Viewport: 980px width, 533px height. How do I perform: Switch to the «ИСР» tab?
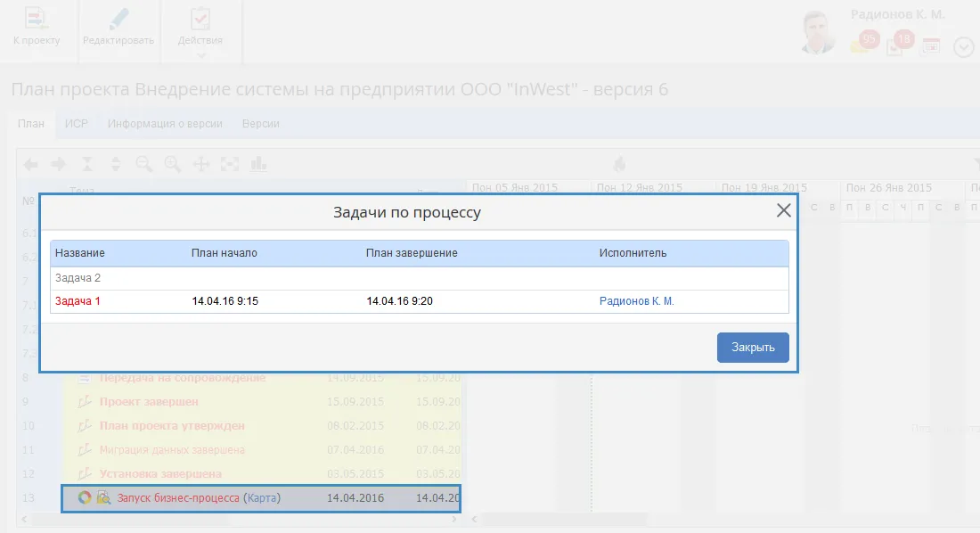point(76,124)
